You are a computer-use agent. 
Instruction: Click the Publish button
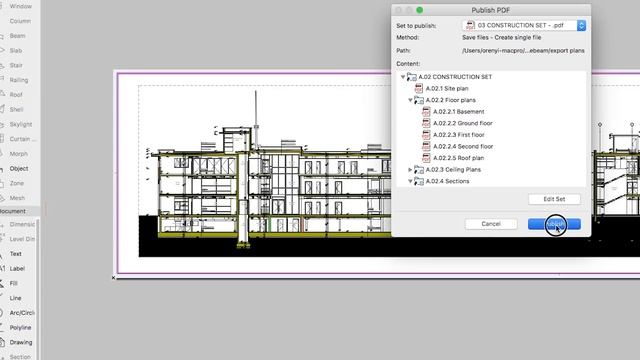(554, 224)
